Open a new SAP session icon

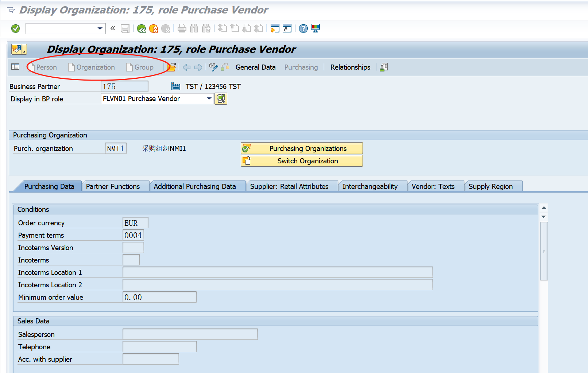[275, 28]
